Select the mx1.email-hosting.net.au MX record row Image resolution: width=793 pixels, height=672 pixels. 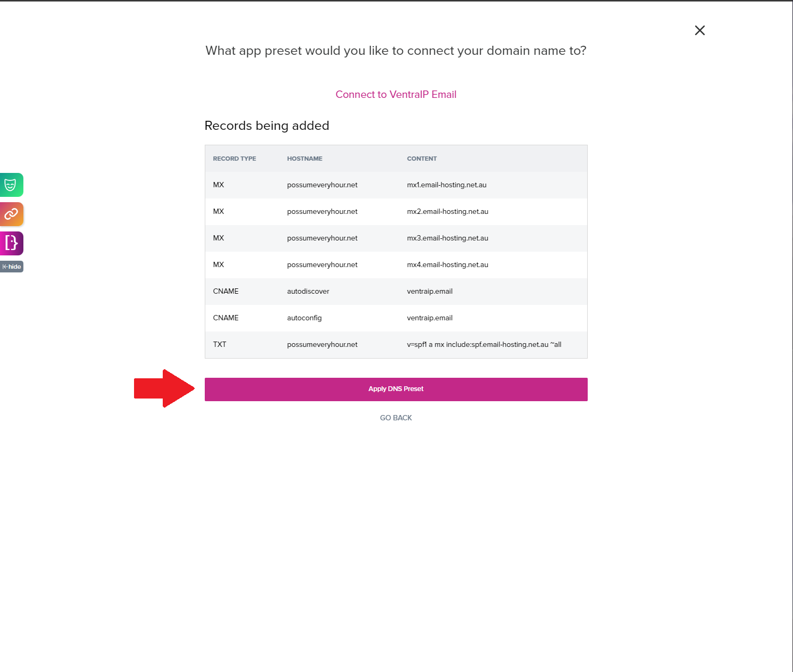click(396, 185)
